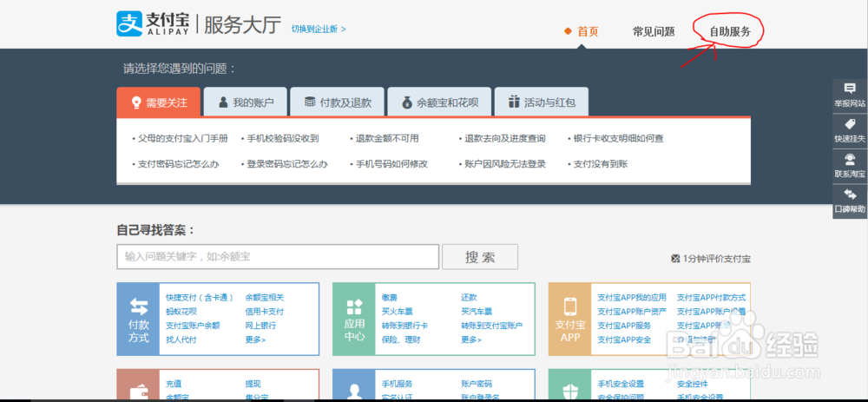Open 支付密码忘记怎么办 link
The height and width of the screenshot is (402, 868).
click(178, 164)
